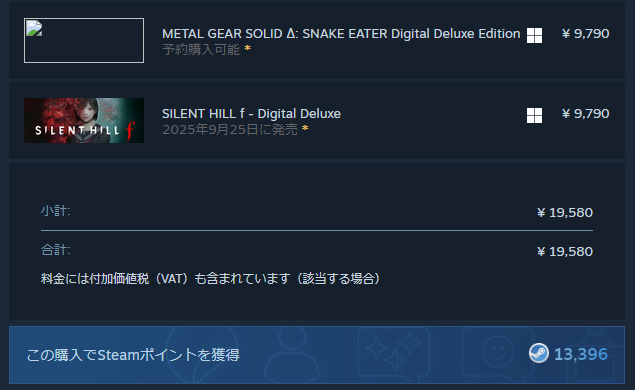Open the SILENT HILL f cover thumbnail
The width and height of the screenshot is (635, 390).
click(x=84, y=120)
